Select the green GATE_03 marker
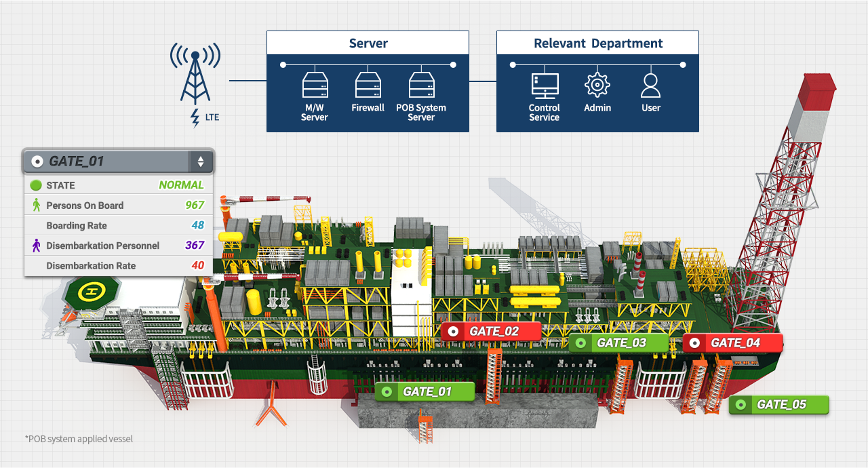The height and width of the screenshot is (468, 868). point(618,343)
